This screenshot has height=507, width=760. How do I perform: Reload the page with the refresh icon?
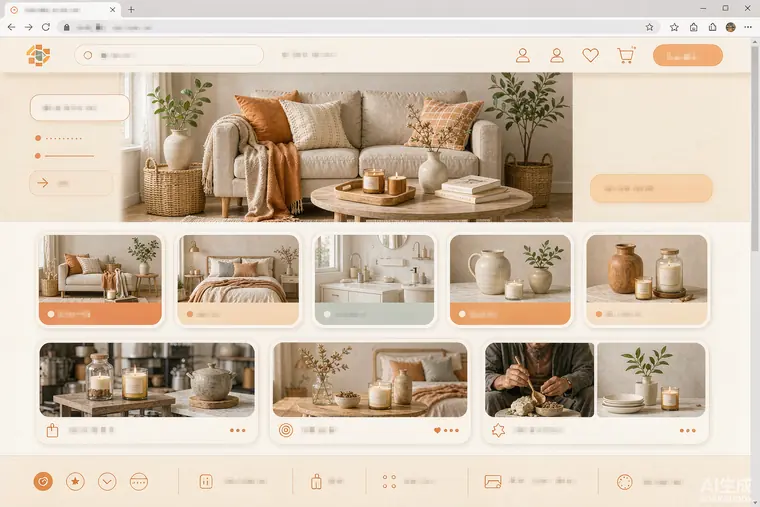pos(46,27)
